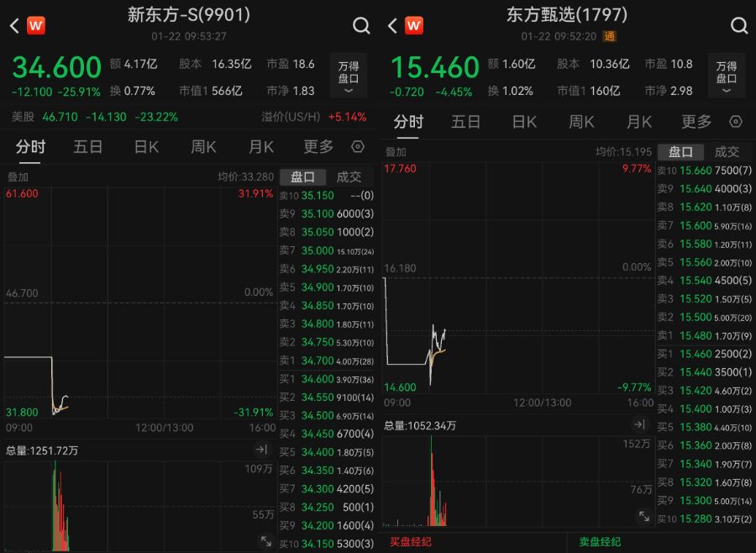Open fullscreen expand icon on 东方甄选 volume chart
Viewport: 756px width, 553px height.
click(x=643, y=518)
